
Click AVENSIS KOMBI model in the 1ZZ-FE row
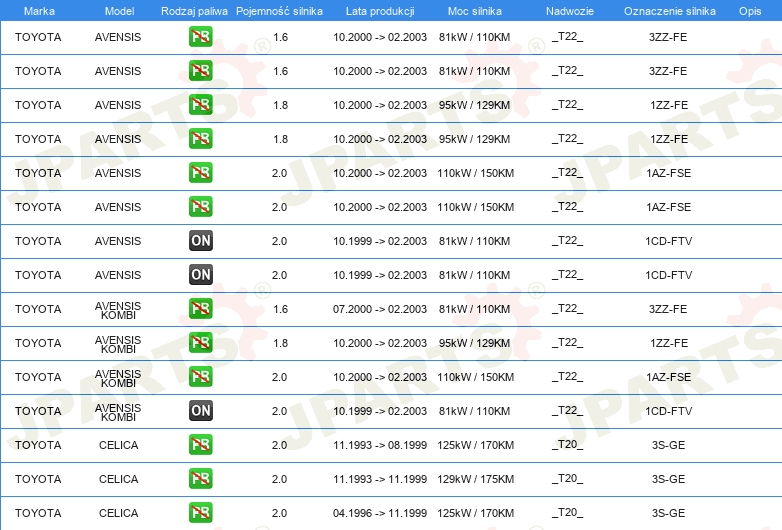point(118,344)
